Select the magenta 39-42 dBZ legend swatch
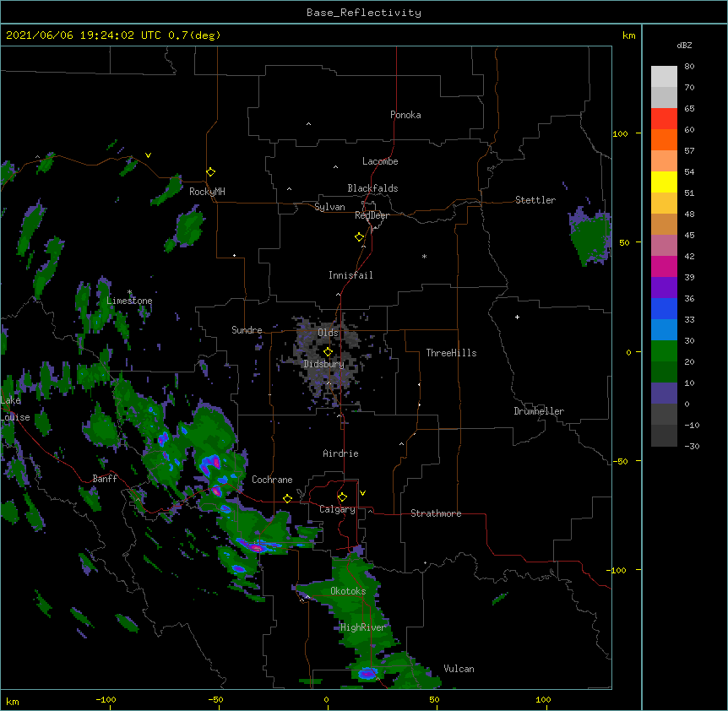The image size is (728, 711). 664,266
